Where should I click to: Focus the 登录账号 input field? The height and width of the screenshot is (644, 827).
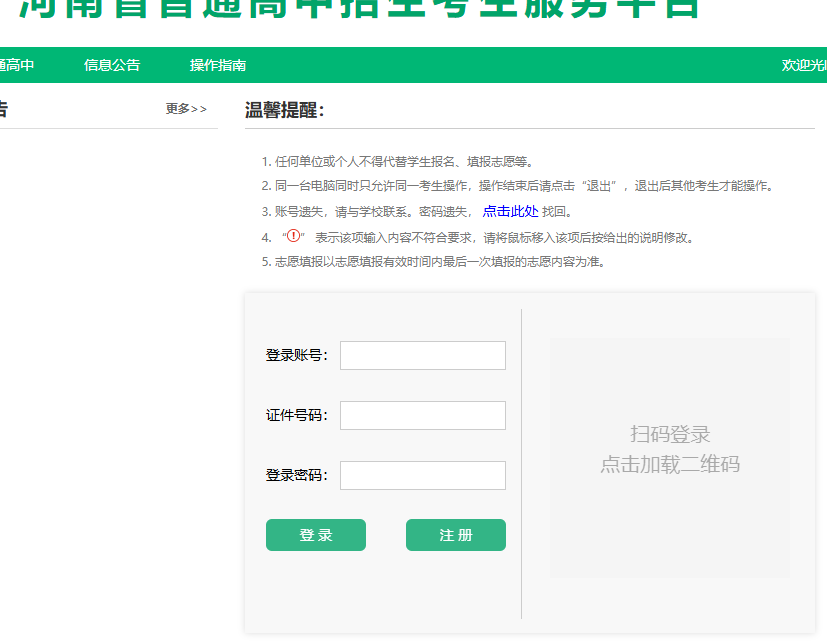click(422, 355)
